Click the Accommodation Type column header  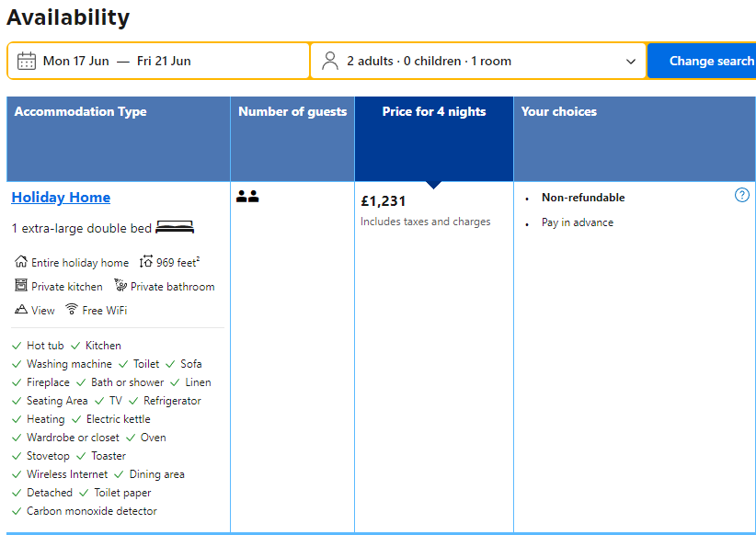(x=81, y=111)
